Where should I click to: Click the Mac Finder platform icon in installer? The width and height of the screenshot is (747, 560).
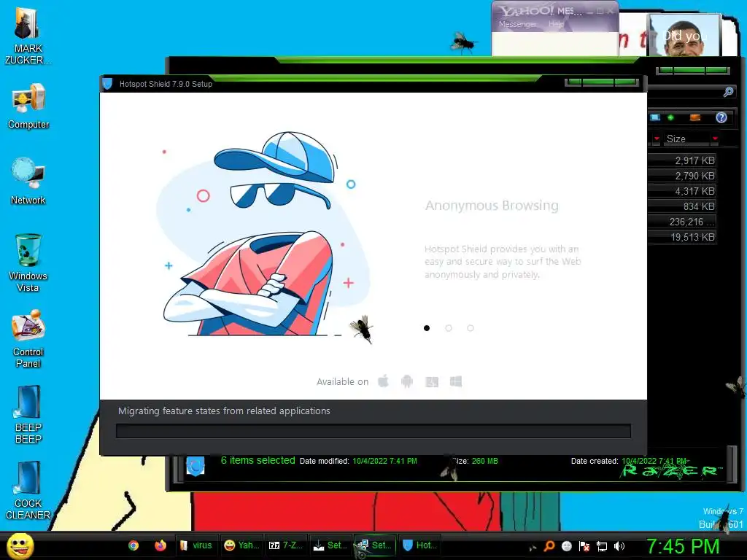pos(432,382)
